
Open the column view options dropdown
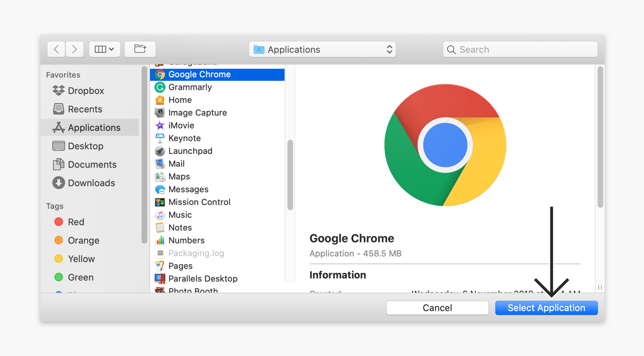[104, 49]
